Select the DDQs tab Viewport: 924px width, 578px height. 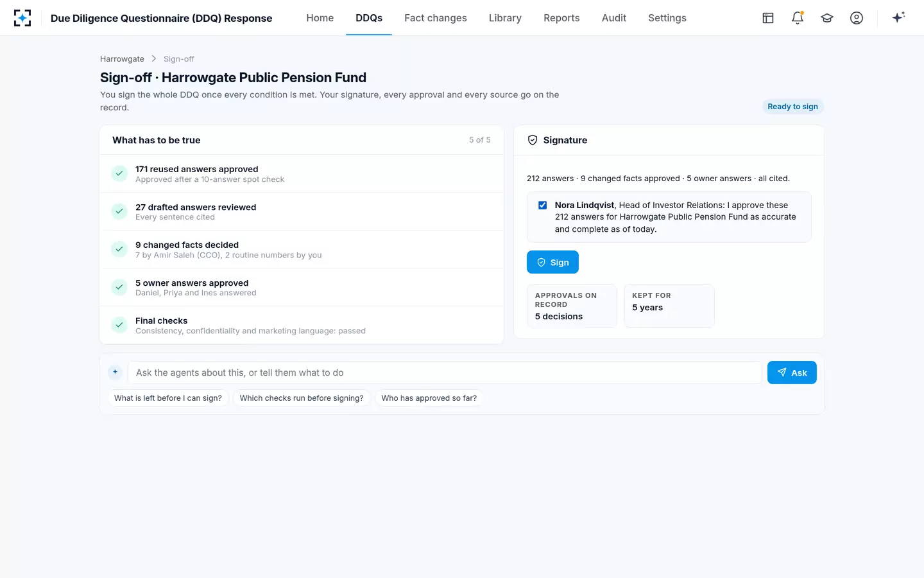pos(369,18)
